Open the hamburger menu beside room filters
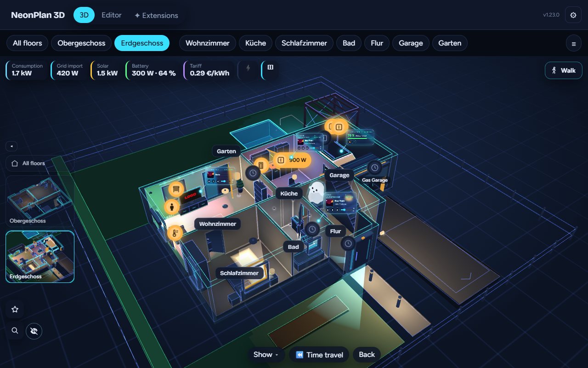 (x=573, y=43)
